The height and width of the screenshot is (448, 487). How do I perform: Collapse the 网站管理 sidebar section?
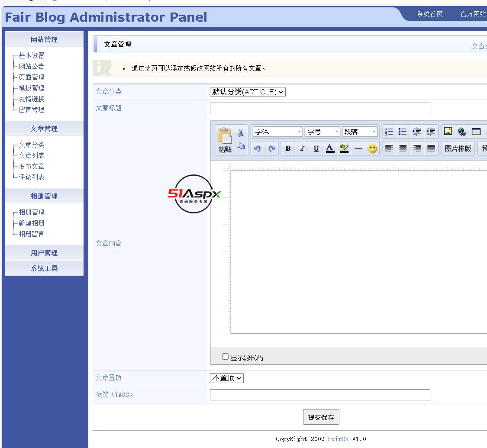tap(44, 39)
